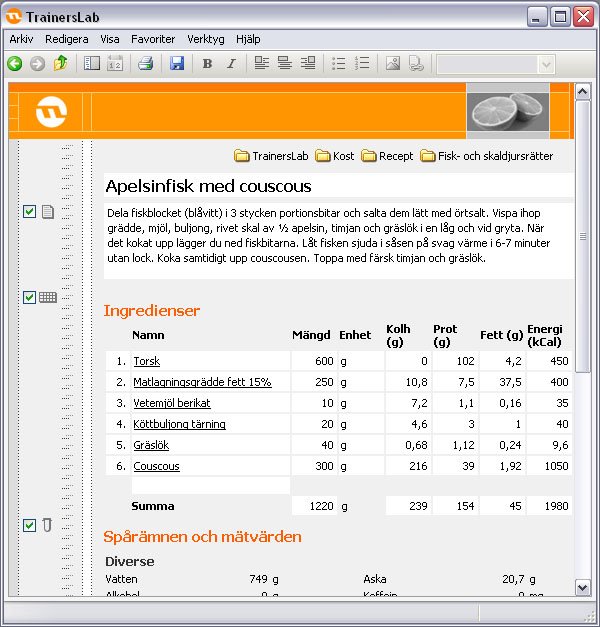This screenshot has height=627, width=600.
Task: Open the Kost breadcrumb folder
Action: [335, 156]
